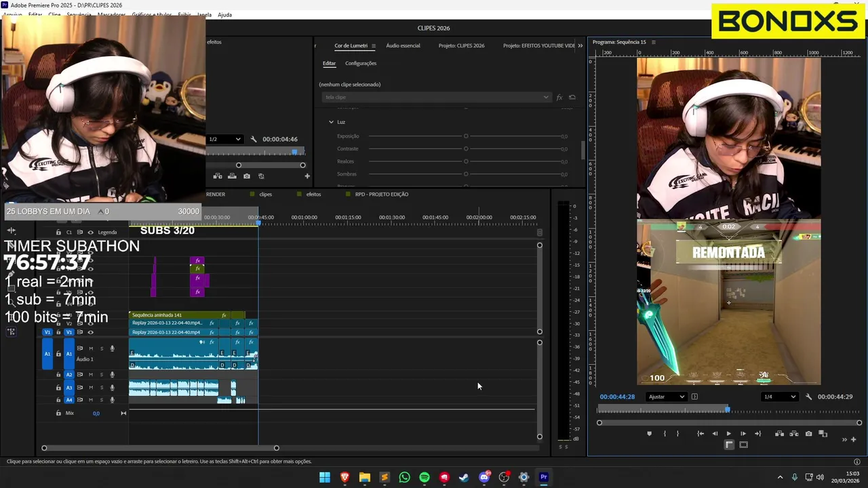The image size is (868, 488).
Task: Select the Editar tab in Lumetri
Action: pyautogui.click(x=329, y=63)
